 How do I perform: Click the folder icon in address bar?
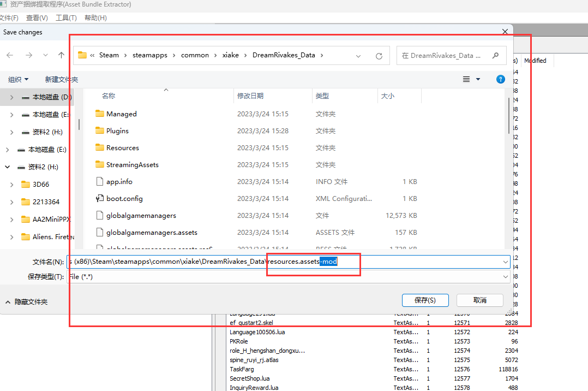pyautogui.click(x=82, y=55)
